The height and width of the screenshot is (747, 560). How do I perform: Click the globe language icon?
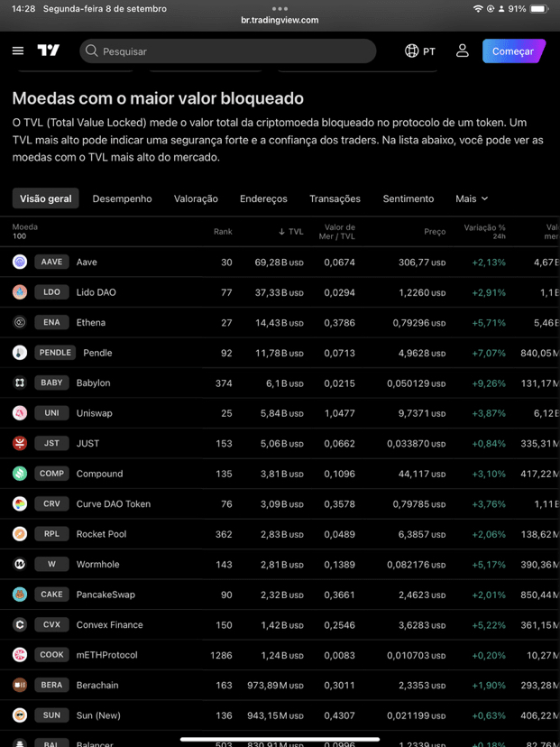(411, 51)
